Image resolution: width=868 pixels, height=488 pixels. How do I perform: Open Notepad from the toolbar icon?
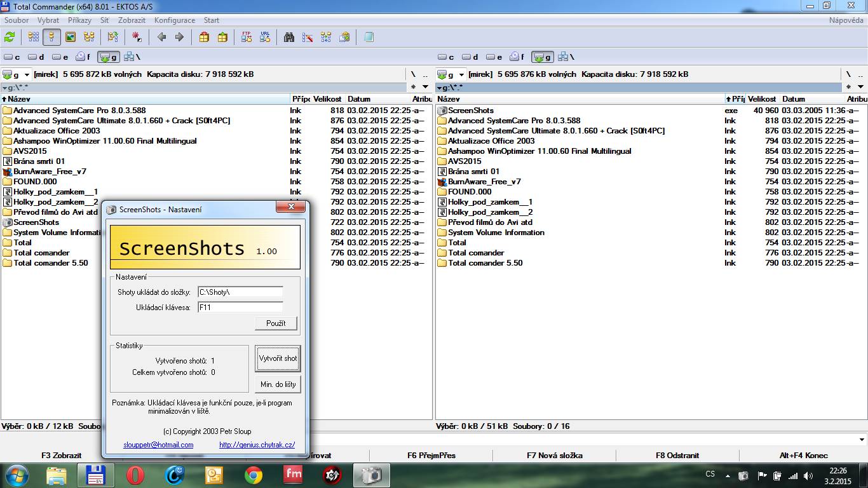point(369,37)
